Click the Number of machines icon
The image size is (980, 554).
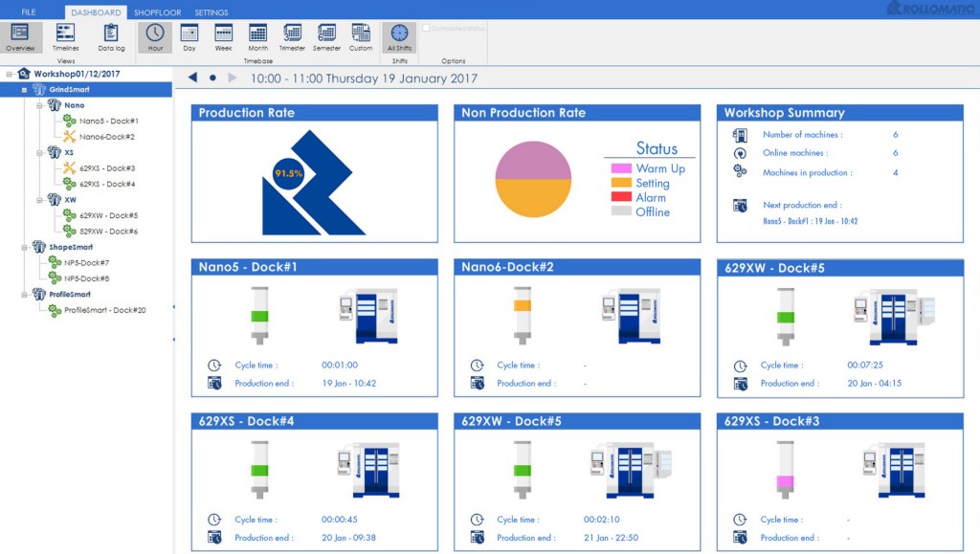(740, 135)
